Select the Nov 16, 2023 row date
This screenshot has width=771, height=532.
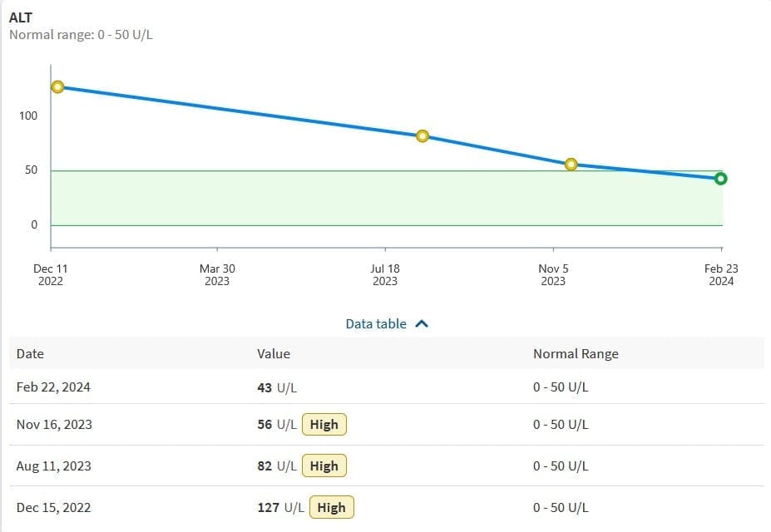pyautogui.click(x=54, y=425)
